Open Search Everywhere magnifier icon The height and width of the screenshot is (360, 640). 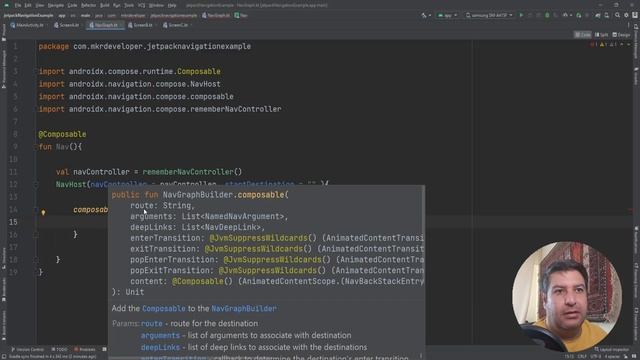point(617,16)
